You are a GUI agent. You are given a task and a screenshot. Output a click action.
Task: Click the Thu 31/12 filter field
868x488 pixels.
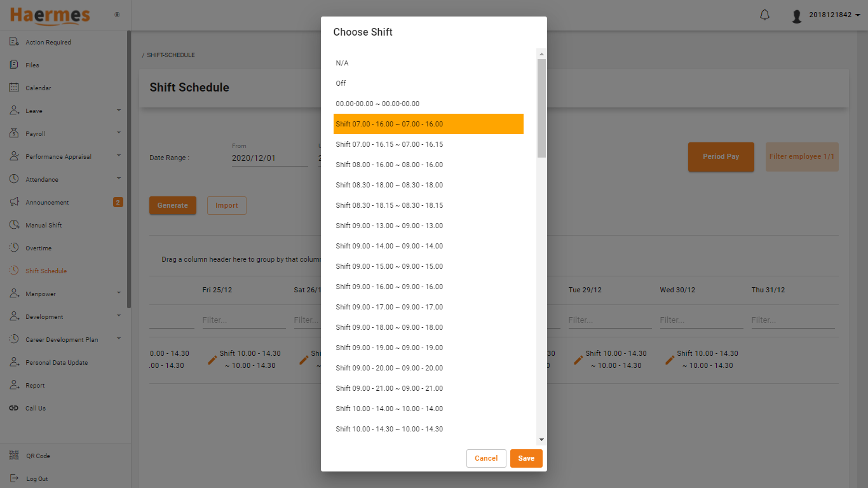[793, 320]
